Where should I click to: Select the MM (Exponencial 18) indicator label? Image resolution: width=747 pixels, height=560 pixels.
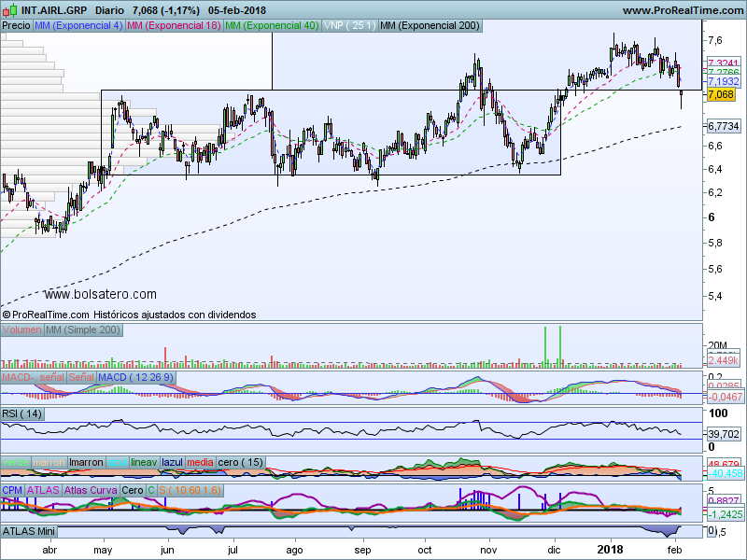(x=174, y=26)
